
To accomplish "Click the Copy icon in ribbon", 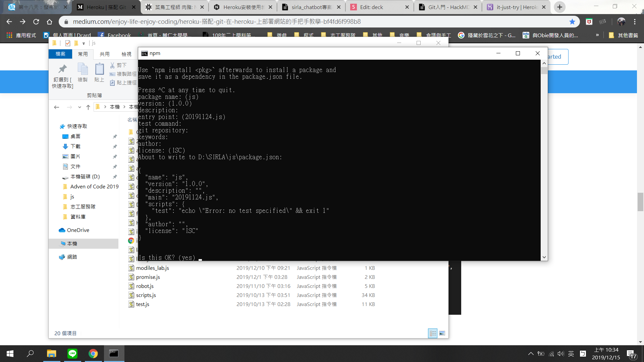I will tap(83, 69).
